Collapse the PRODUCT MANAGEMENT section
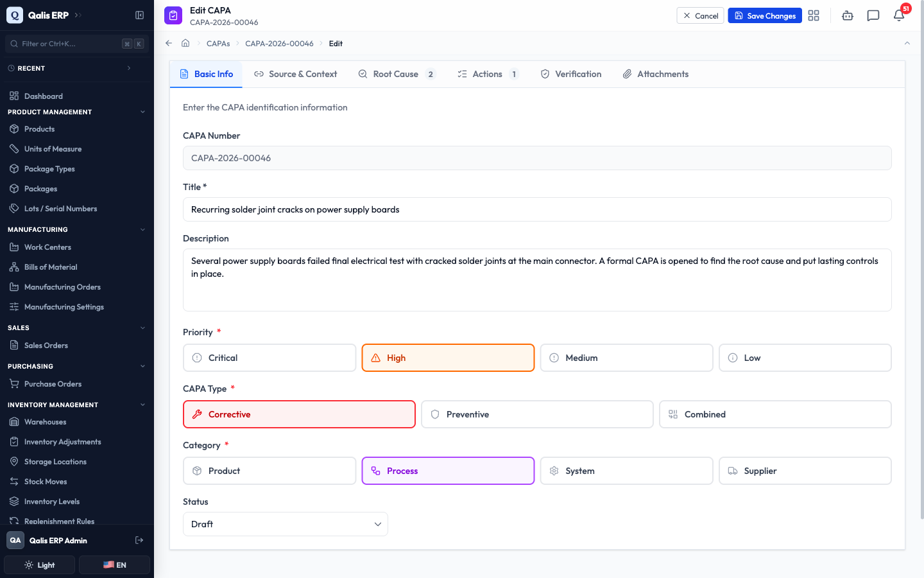924x578 pixels. [x=142, y=112]
